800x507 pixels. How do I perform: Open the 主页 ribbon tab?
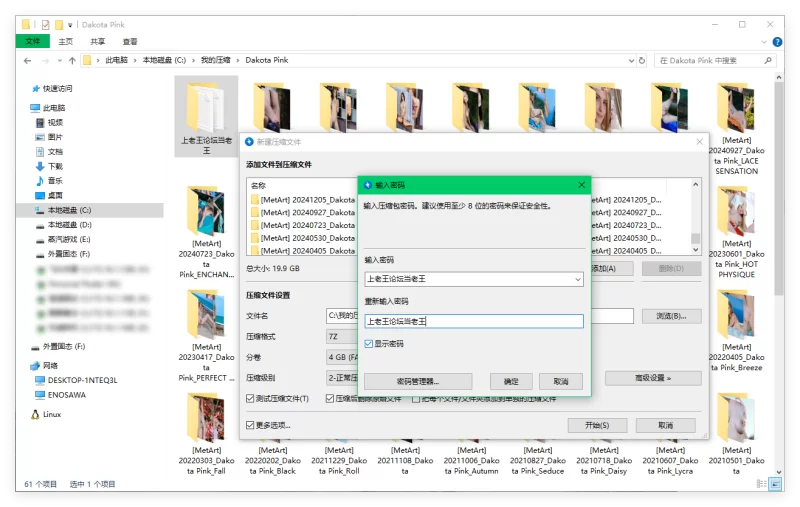click(65, 42)
